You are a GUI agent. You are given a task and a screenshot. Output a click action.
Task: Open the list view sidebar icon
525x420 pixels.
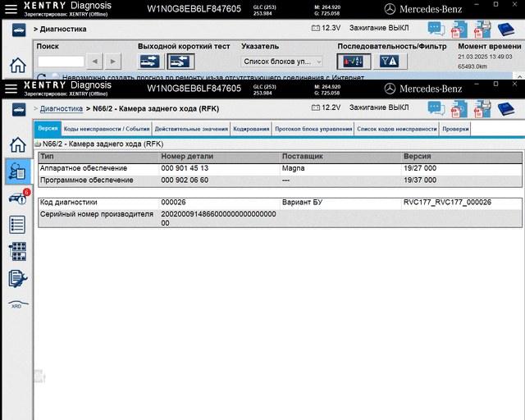pyautogui.click(x=17, y=225)
